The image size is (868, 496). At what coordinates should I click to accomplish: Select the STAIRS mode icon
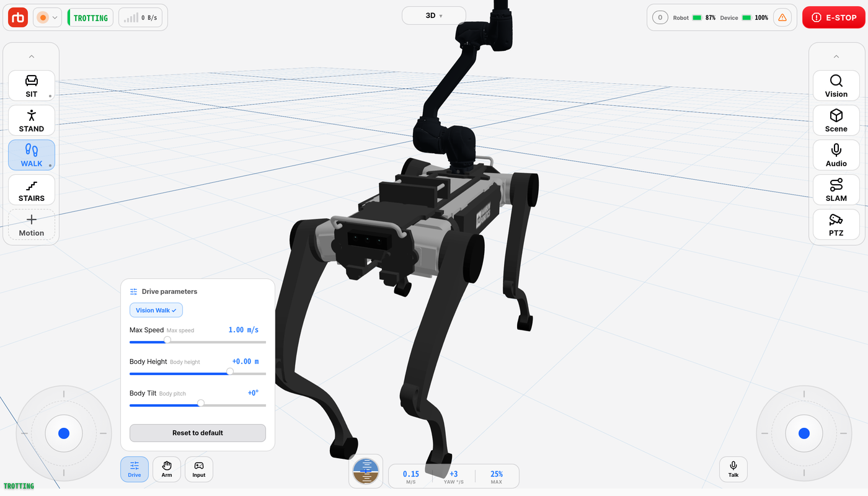(32, 190)
